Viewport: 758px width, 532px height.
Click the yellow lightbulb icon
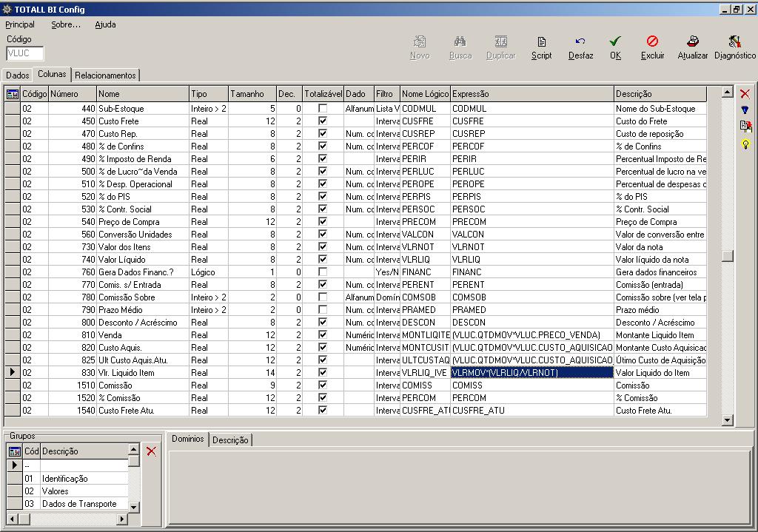[x=745, y=144]
